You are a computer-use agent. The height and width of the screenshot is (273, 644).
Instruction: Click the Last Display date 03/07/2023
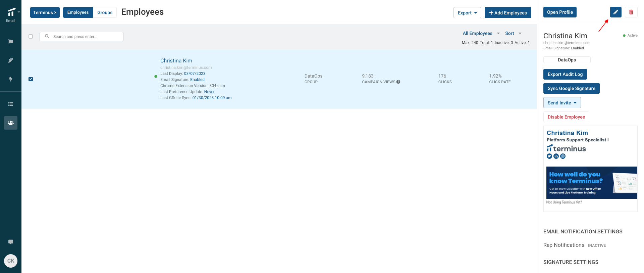(195, 74)
